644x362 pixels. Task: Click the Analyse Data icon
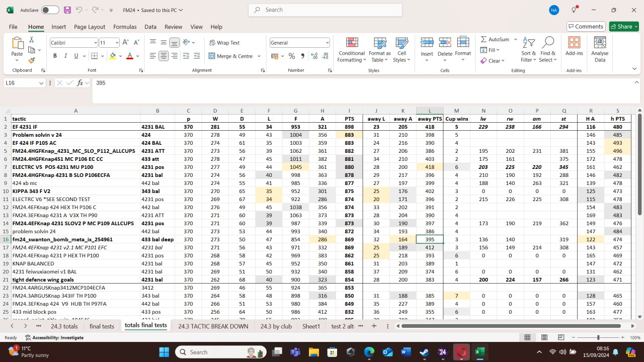(x=600, y=50)
